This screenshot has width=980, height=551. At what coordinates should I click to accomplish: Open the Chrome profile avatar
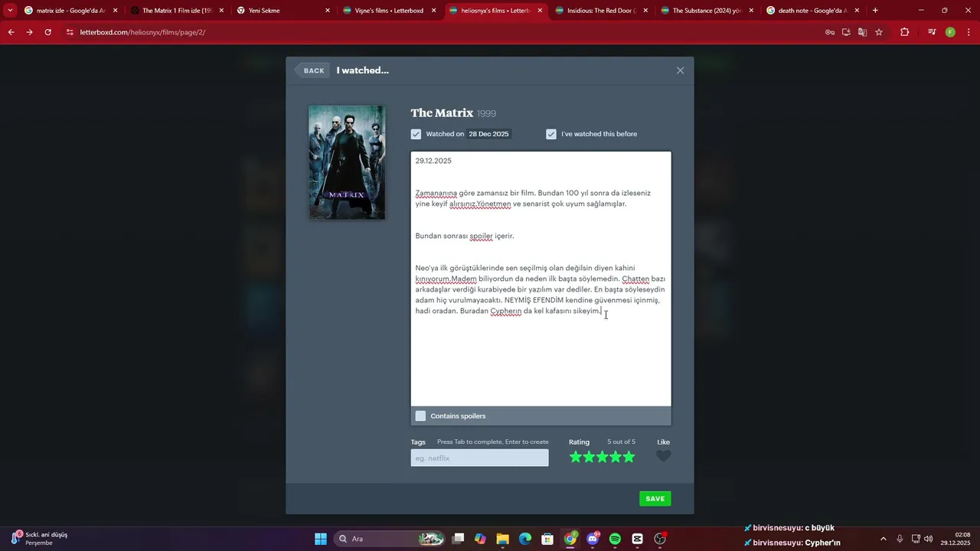coord(950,32)
